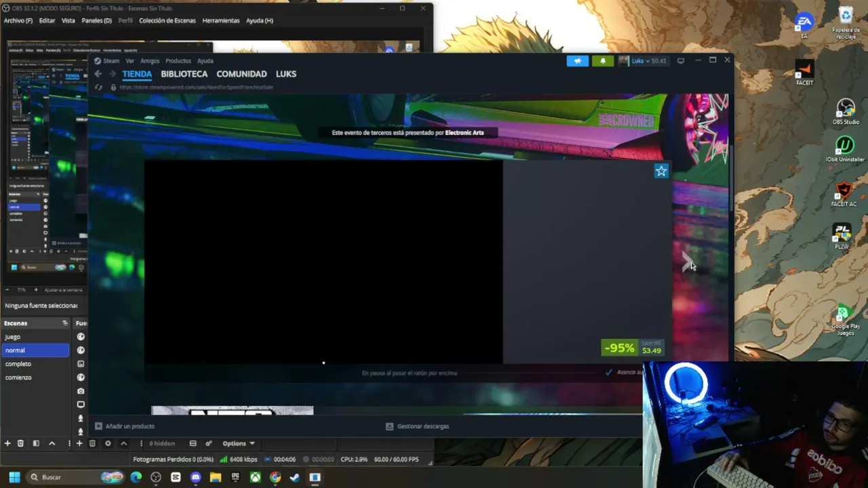This screenshot has height=488, width=868.
Task: Select the 'comienzo' scene in OBS
Action: (35, 378)
